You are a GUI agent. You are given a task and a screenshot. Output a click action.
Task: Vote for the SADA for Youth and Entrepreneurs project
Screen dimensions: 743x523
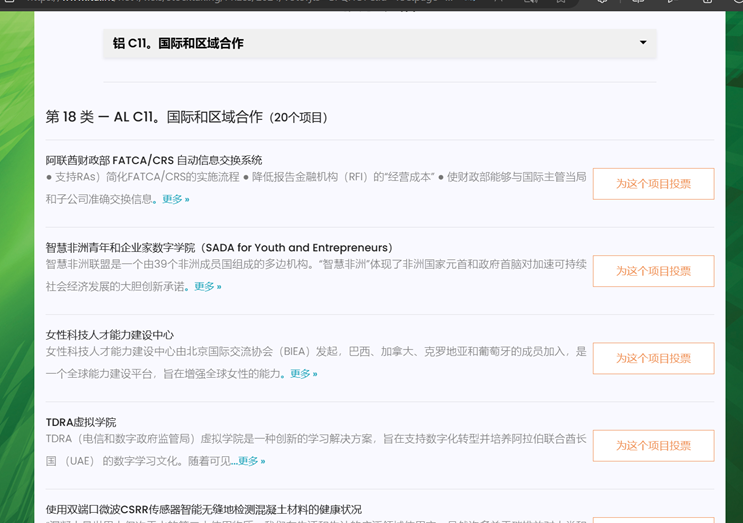pyautogui.click(x=653, y=271)
